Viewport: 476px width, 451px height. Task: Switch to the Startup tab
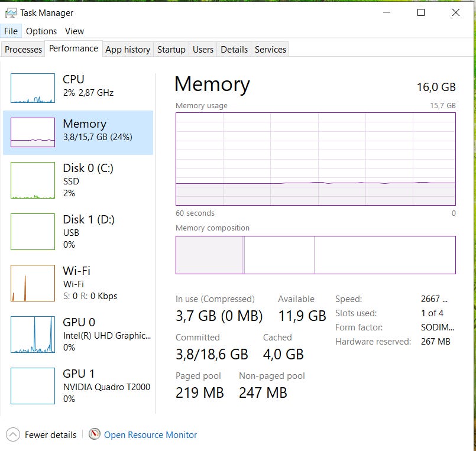(171, 50)
